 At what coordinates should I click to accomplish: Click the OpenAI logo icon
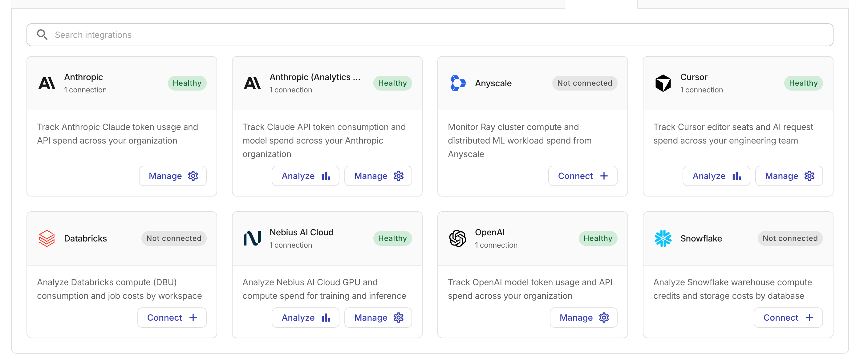pos(458,238)
